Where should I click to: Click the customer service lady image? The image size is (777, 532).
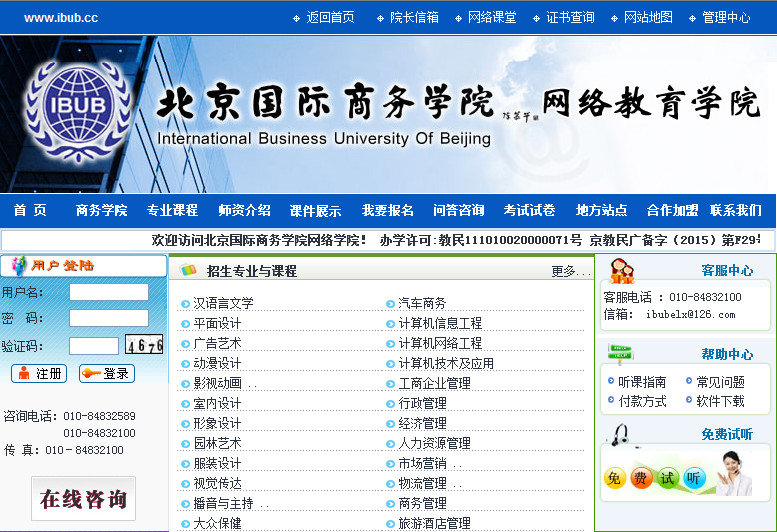[734, 474]
